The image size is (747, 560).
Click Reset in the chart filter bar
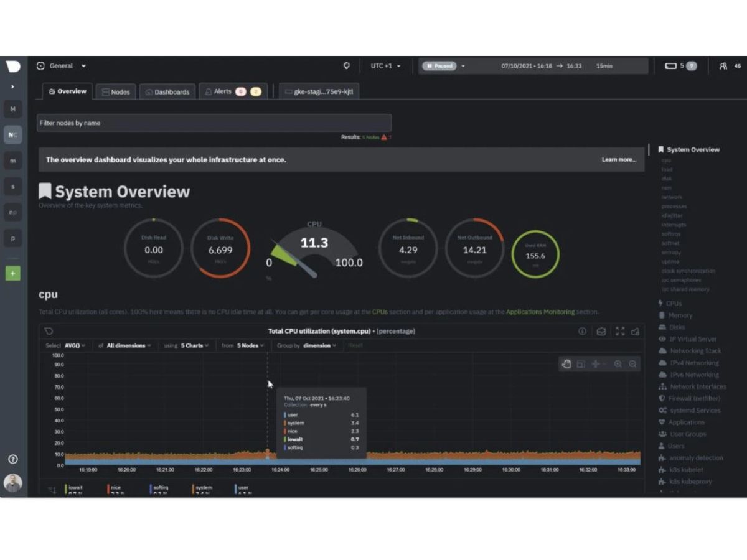coord(355,345)
